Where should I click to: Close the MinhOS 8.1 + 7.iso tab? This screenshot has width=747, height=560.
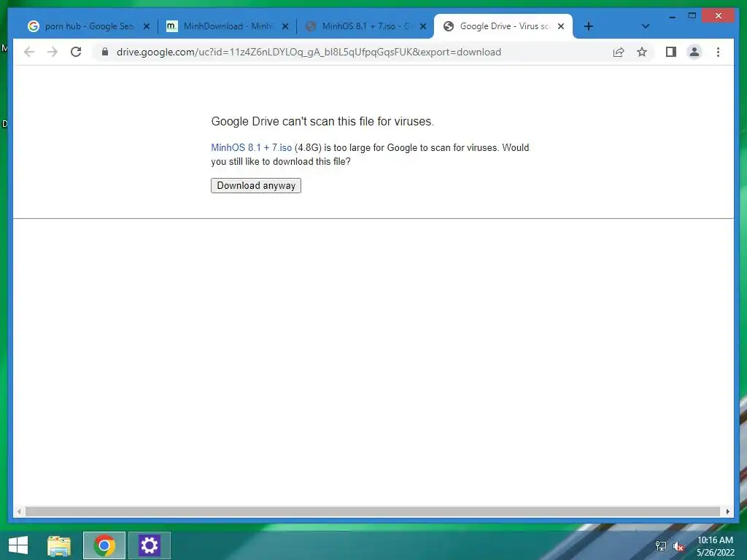(x=422, y=26)
